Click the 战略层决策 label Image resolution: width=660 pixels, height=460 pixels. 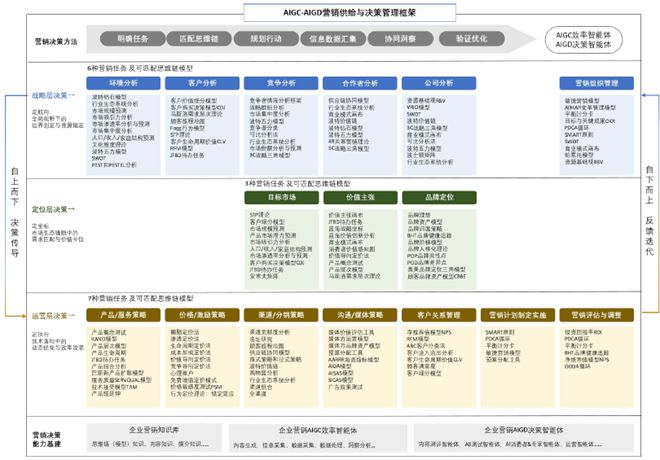[x=50, y=95]
